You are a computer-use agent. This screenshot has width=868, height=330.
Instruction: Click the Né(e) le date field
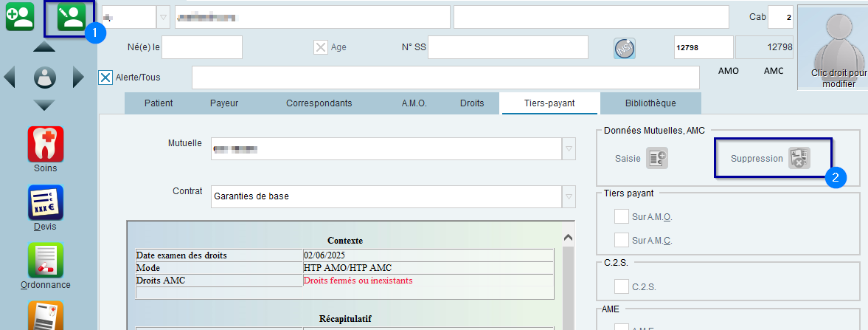pos(202,47)
